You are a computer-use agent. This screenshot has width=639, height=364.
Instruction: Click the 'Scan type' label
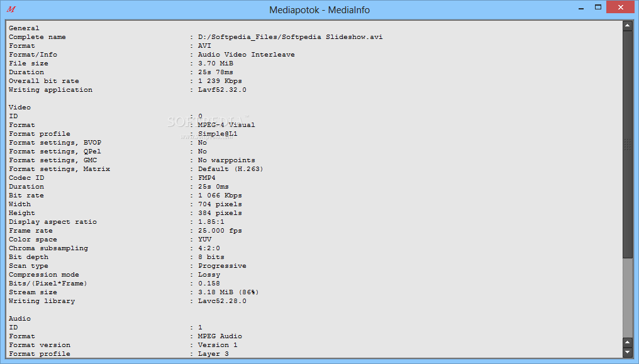tap(28, 266)
